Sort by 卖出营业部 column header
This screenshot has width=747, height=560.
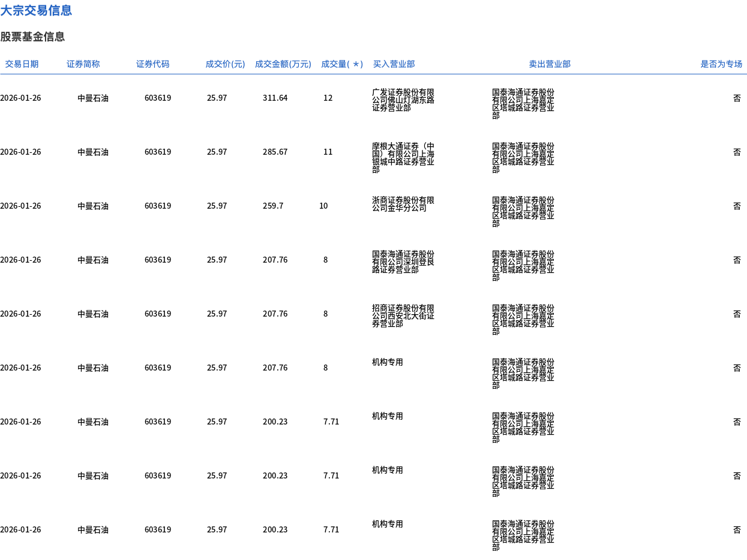coord(550,64)
